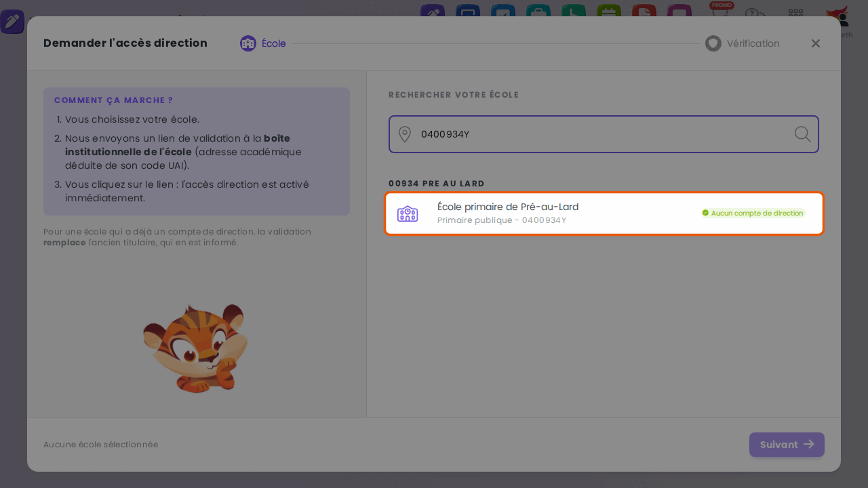Viewport: 868px width, 488px height.
Task: Click step 3 text about immediate activation
Action: (x=187, y=191)
